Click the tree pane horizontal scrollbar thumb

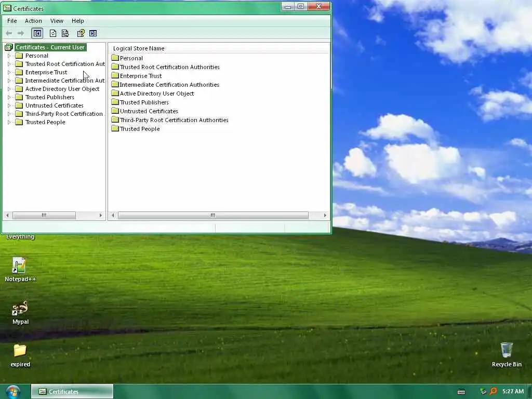[x=44, y=215]
